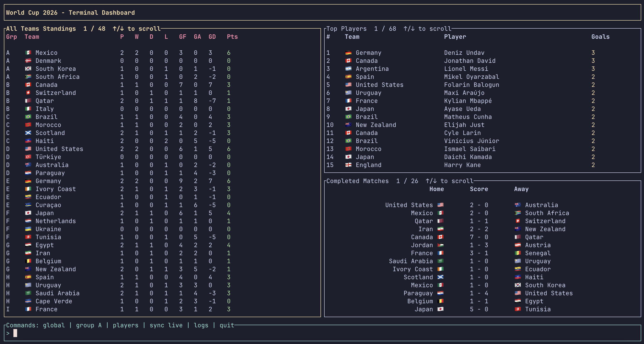
Task: Click the Saudi Arabia flag in Completed Matches
Action: (x=440, y=261)
